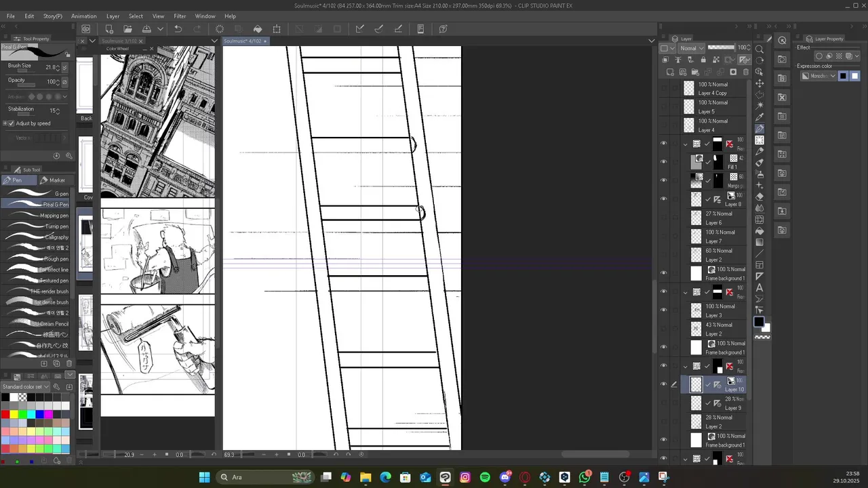
Task: Select the Calligraphy sub tool
Action: (35, 237)
